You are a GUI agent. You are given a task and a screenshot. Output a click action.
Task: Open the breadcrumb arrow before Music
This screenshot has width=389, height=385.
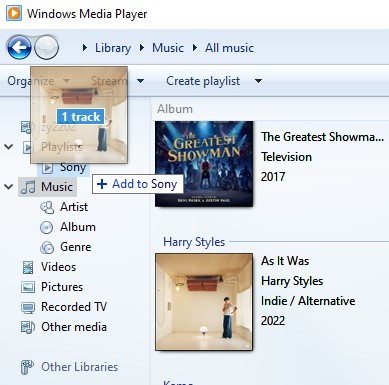click(142, 48)
